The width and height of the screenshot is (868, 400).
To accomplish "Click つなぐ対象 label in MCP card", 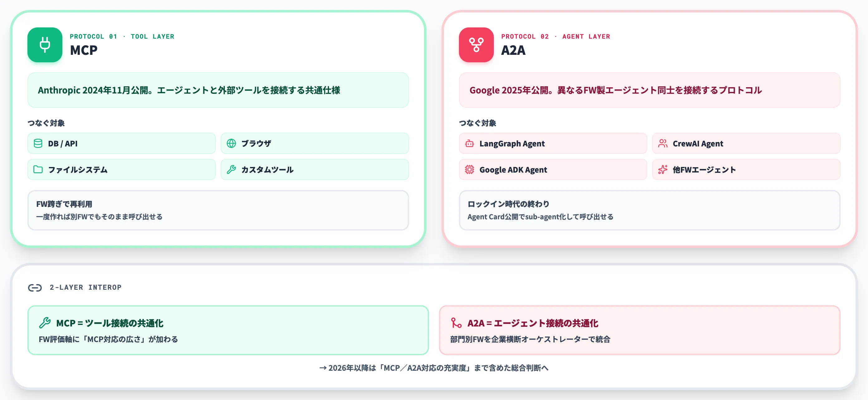I will (46, 123).
